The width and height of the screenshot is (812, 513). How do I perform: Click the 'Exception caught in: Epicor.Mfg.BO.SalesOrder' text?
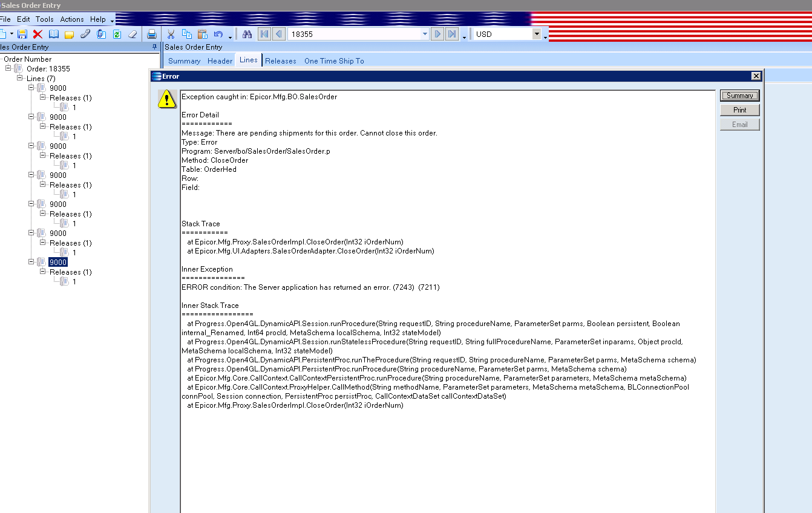tap(260, 97)
